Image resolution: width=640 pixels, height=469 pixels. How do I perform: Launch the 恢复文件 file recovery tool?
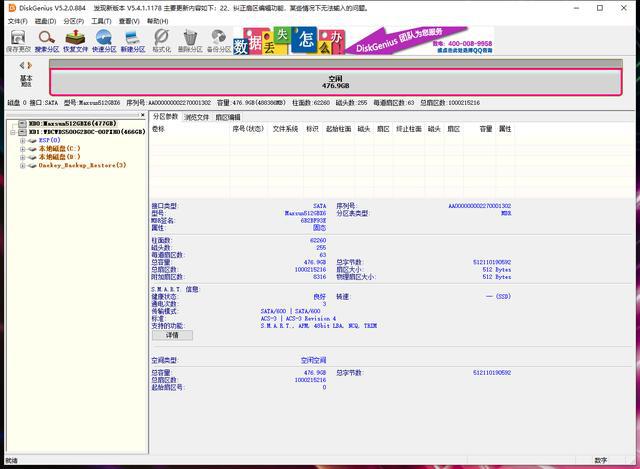(76, 41)
